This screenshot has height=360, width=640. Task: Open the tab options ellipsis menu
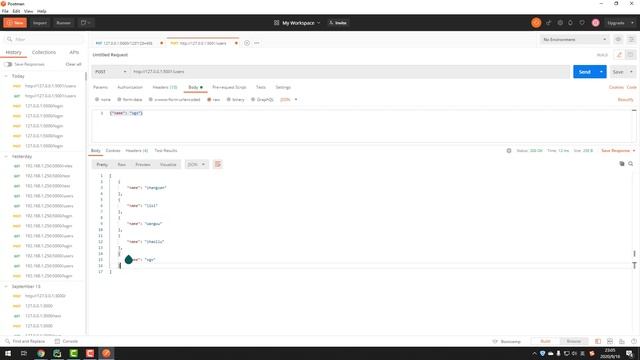257,43
